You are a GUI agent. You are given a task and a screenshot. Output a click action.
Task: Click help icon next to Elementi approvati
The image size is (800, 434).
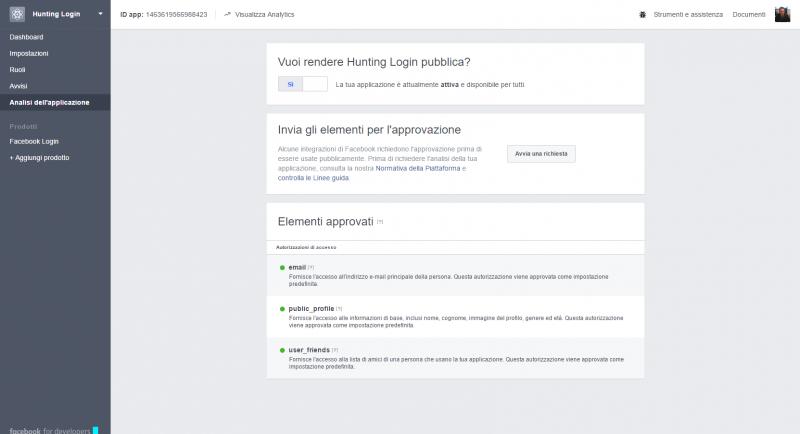point(380,222)
